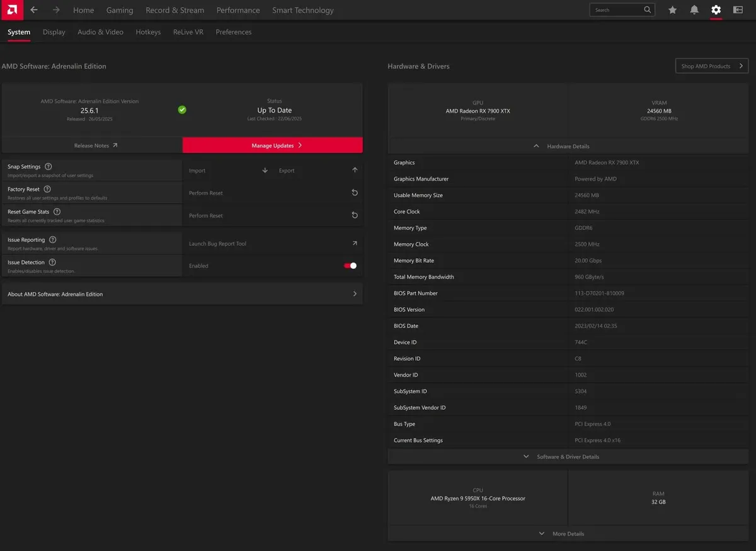
Task: Open favorites star icon
Action: tap(672, 10)
